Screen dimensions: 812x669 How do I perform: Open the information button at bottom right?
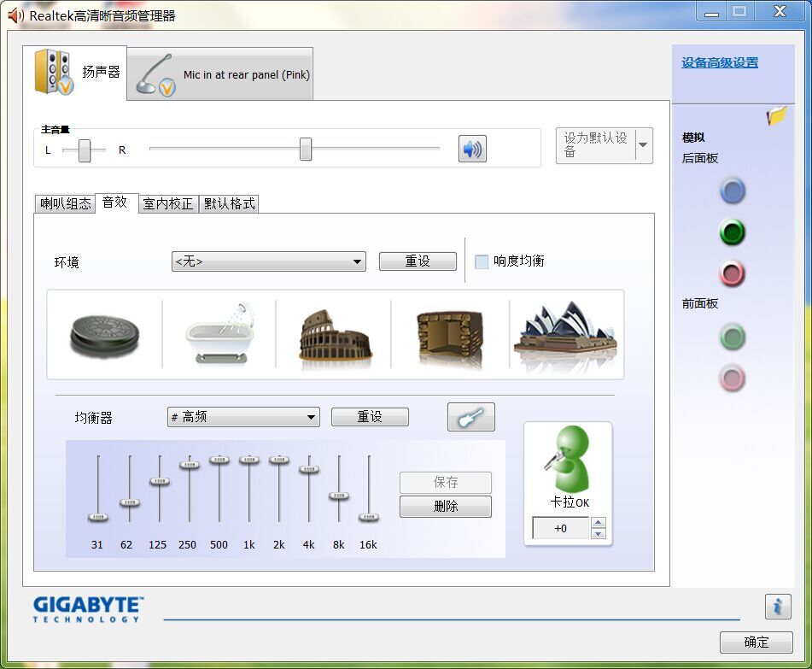pyautogui.click(x=778, y=607)
